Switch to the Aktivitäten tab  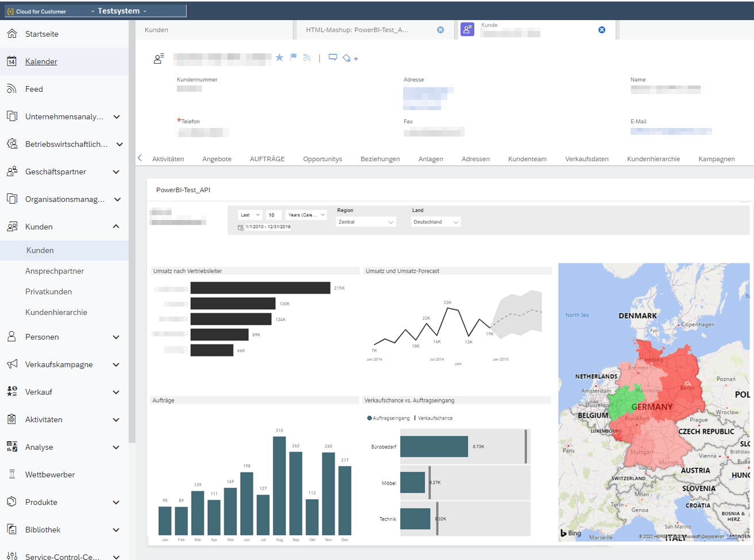(168, 159)
